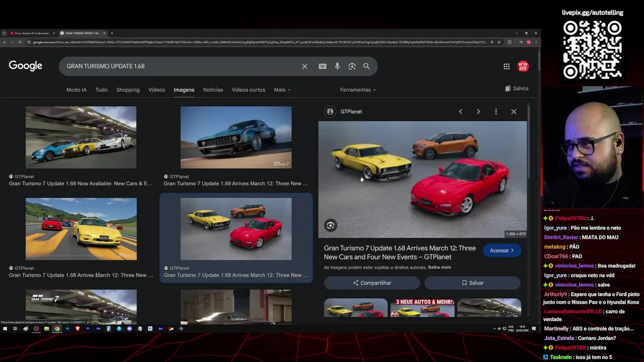The image size is (644, 362).
Task: Click the address bar URL
Action: click(259, 42)
